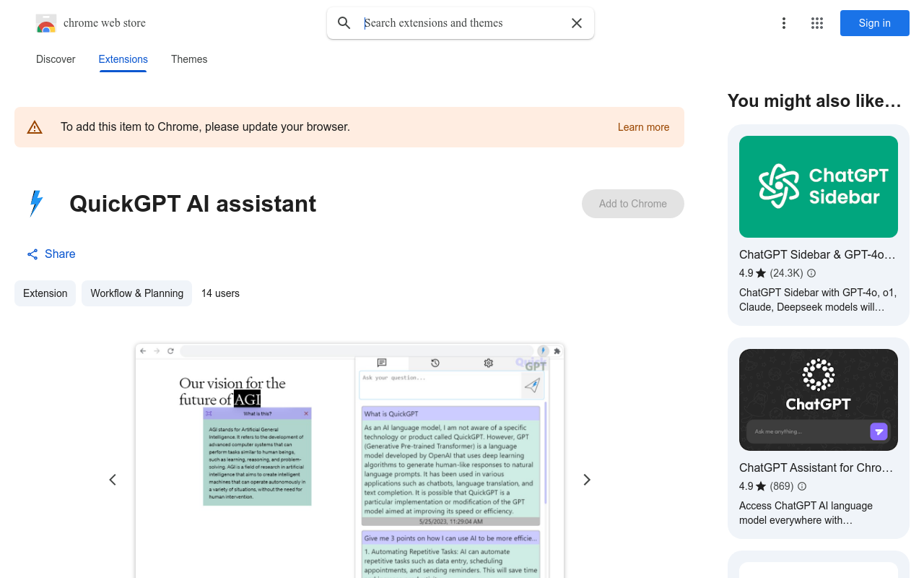The height and width of the screenshot is (578, 924).
Task: Clear the search field with X icon
Action: [x=577, y=23]
